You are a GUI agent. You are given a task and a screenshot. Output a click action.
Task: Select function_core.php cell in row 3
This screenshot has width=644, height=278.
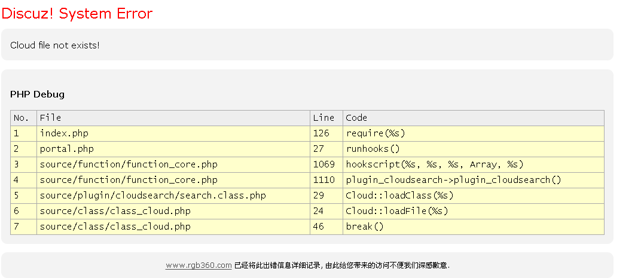pyautogui.click(x=173, y=164)
